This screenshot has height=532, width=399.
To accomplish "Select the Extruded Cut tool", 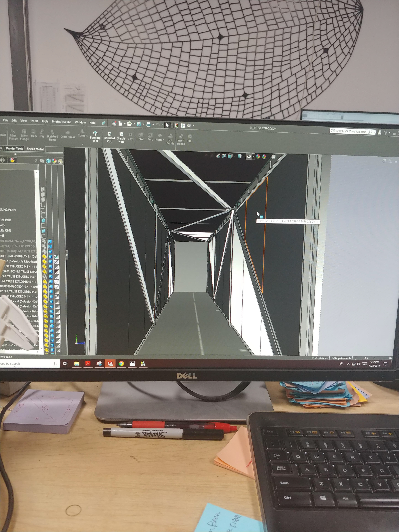I will pos(109,137).
